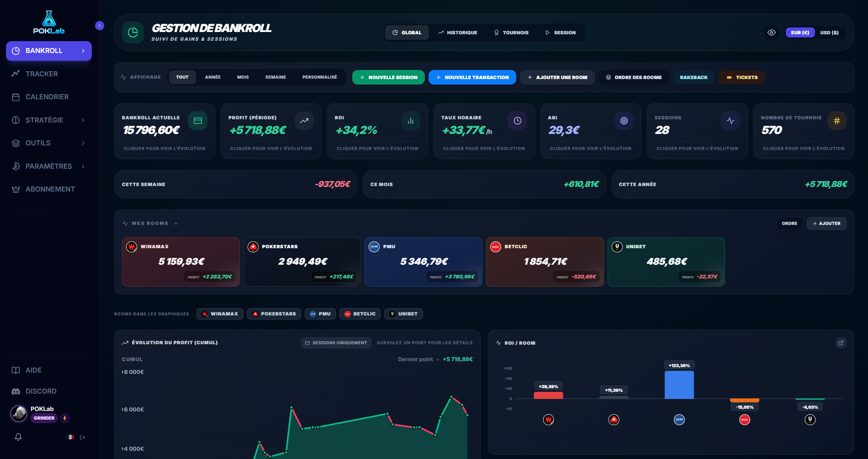Image resolution: width=868 pixels, height=459 pixels.
Task: Click the Gestion de Bankroll pie icon
Action: pos(133,32)
